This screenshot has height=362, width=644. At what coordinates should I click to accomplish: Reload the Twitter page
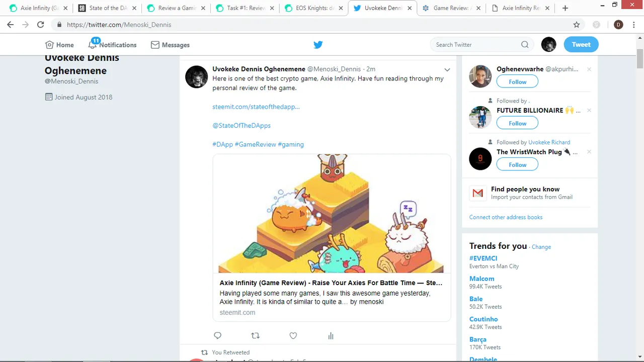click(40, 25)
